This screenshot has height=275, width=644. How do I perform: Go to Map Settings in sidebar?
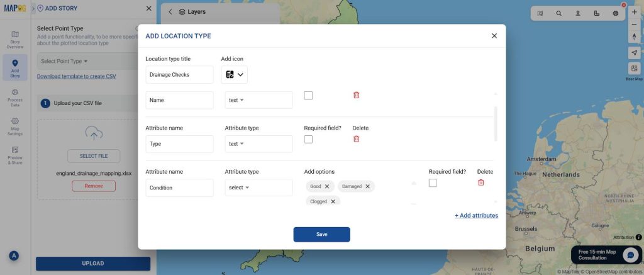pos(15,126)
